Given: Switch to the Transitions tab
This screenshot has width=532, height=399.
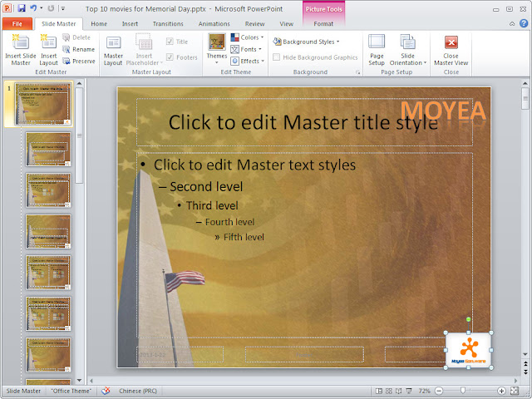Looking at the screenshot, I should pyautogui.click(x=168, y=23).
